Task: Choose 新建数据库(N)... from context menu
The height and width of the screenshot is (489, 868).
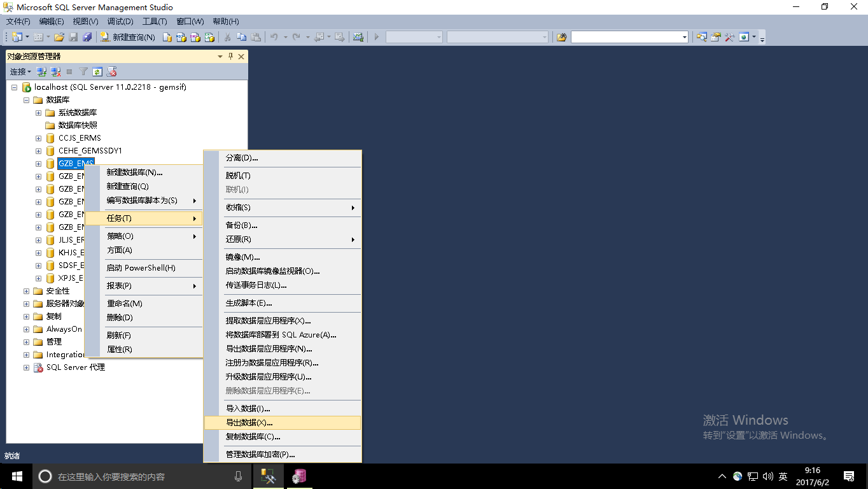Action: pyautogui.click(x=144, y=173)
